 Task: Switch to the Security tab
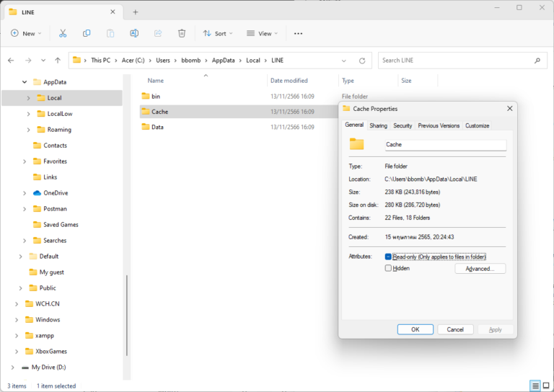403,125
